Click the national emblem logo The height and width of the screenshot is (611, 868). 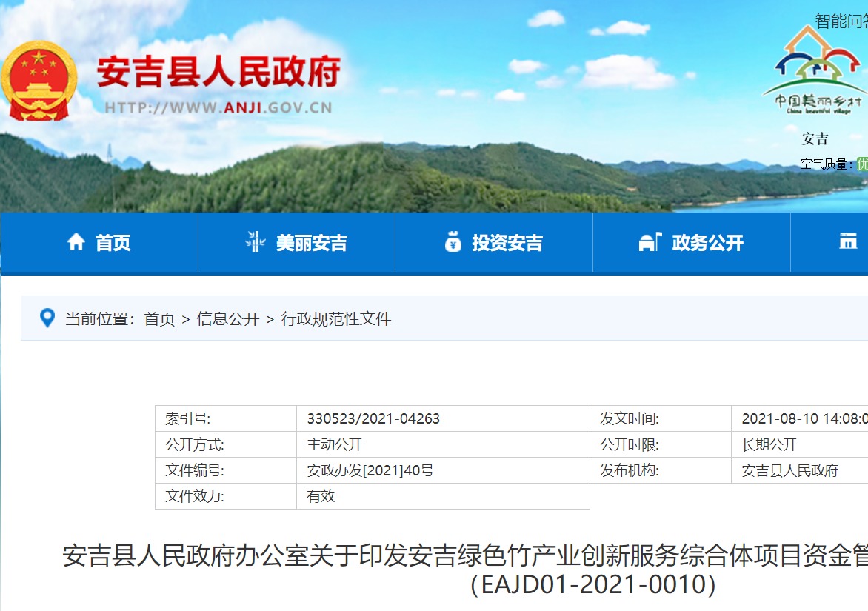coord(39,81)
